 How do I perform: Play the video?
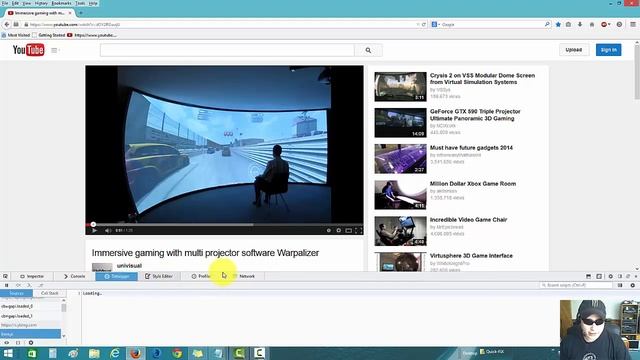(94, 230)
